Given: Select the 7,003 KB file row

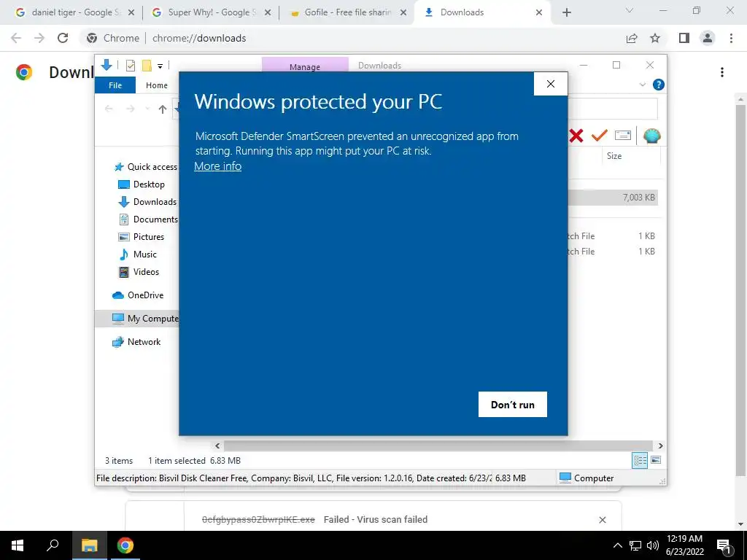Looking at the screenshot, I should point(613,198).
